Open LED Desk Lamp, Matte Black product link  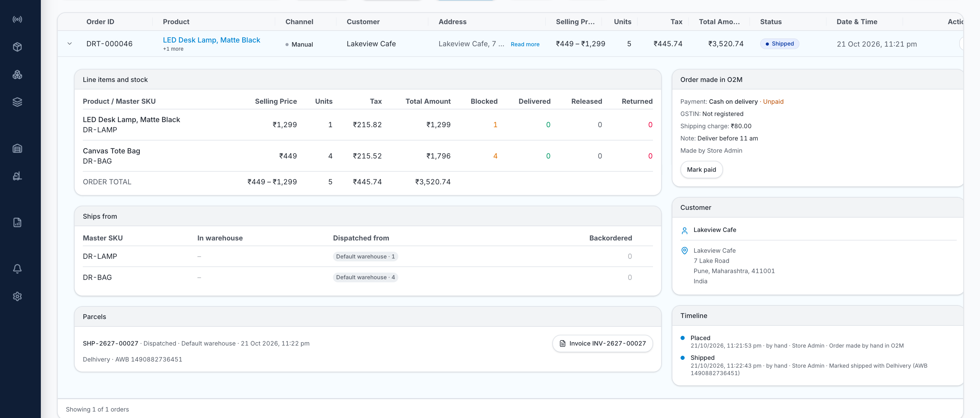(x=212, y=40)
